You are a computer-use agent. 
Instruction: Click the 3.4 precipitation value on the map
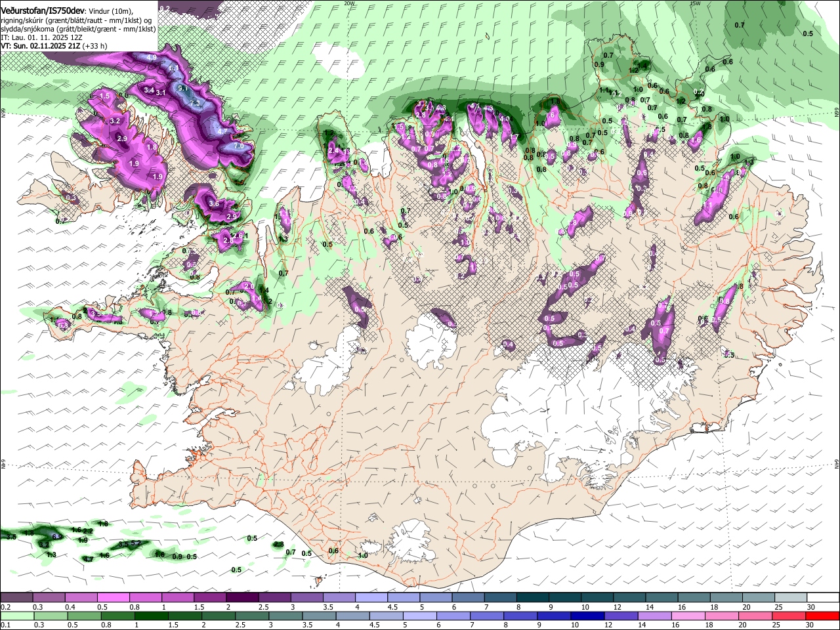point(149,90)
